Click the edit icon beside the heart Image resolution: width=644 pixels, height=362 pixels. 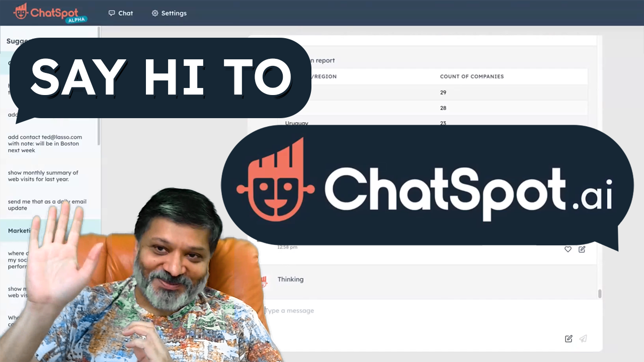(582, 249)
